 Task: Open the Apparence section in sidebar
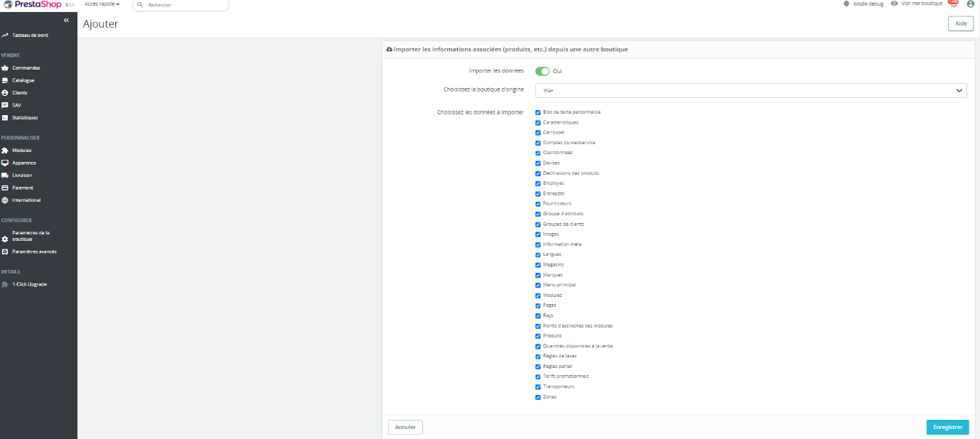25,163
